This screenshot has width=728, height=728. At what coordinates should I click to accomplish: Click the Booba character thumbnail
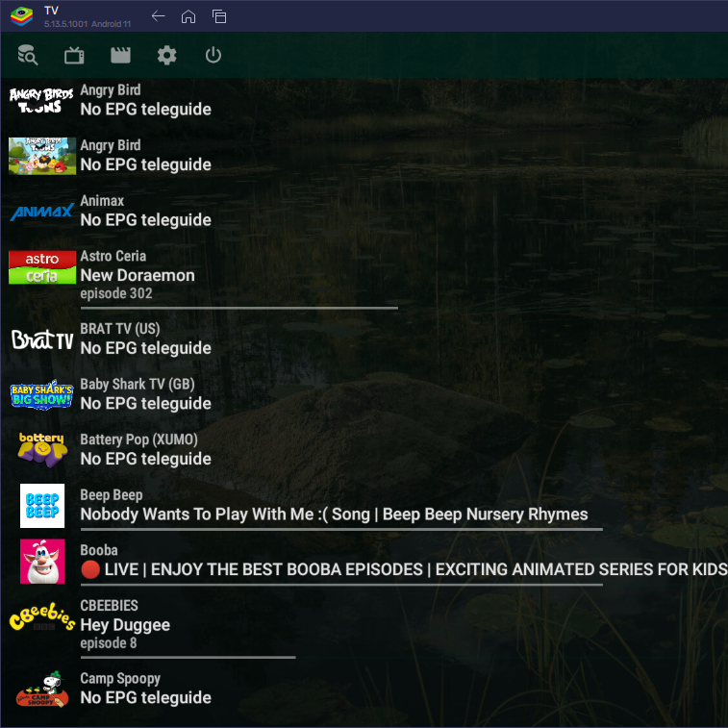[x=41, y=561]
